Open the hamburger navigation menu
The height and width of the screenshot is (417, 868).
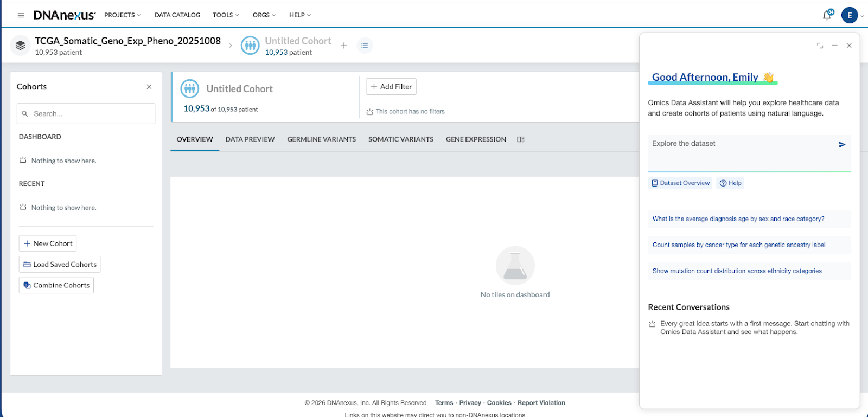21,15
